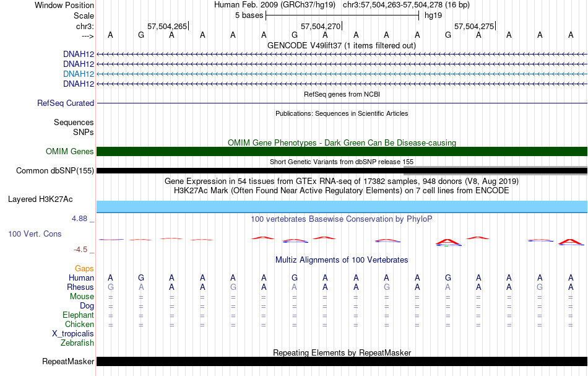Open the OMIM Gene Phenotypes track title
The width and height of the screenshot is (588, 376).
click(x=342, y=142)
